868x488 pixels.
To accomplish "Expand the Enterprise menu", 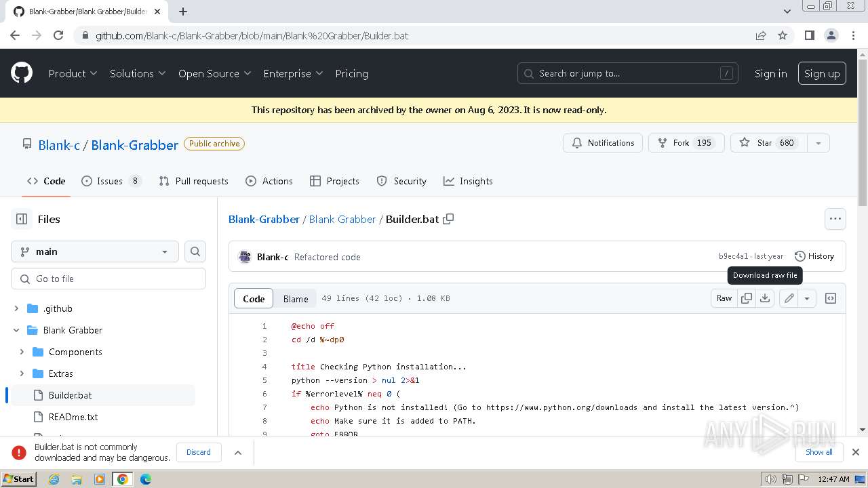I will click(293, 73).
